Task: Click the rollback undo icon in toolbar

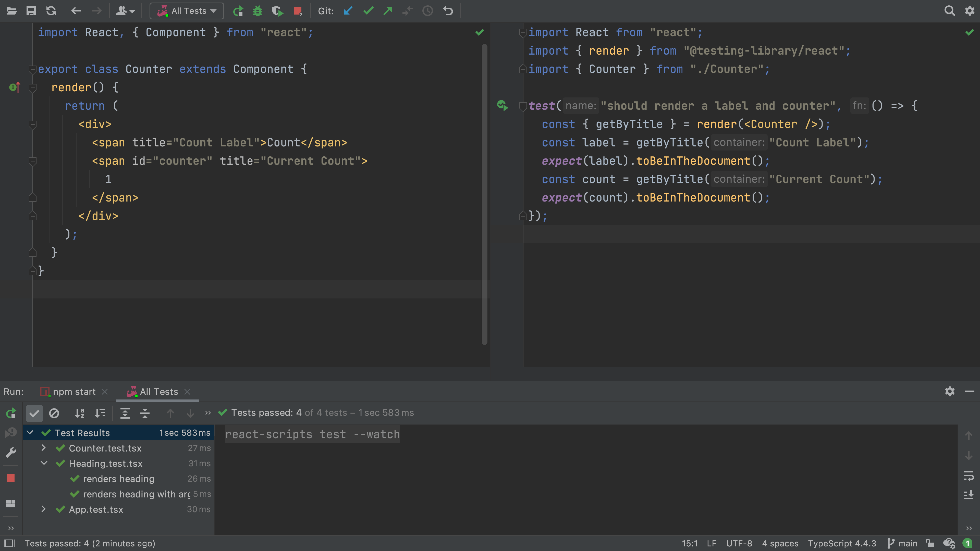Action: click(448, 11)
